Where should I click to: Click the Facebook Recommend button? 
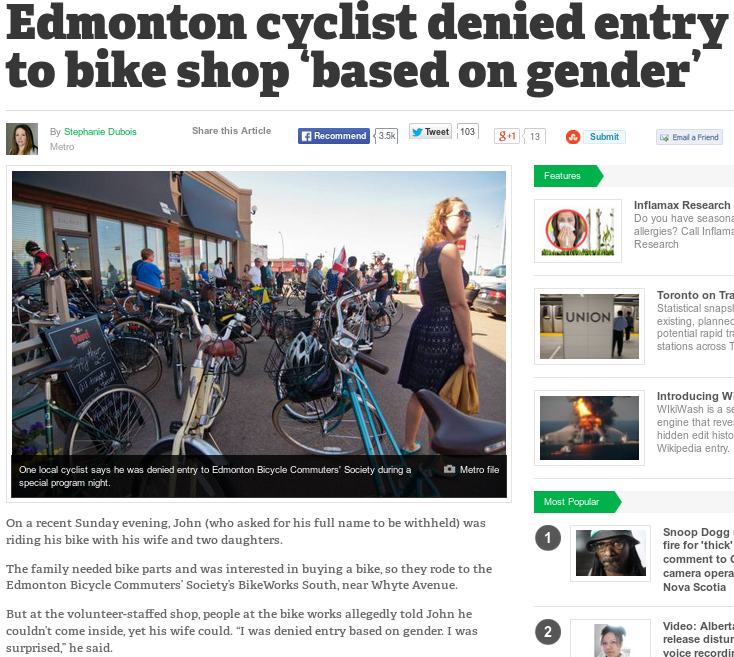coord(334,136)
